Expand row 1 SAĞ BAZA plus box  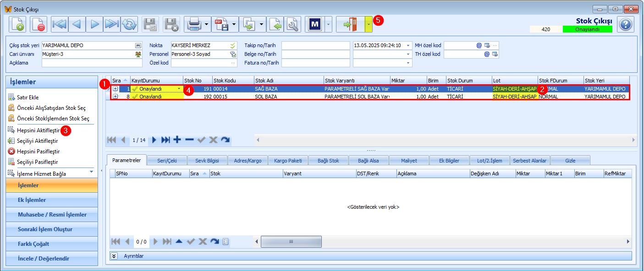[x=116, y=89]
